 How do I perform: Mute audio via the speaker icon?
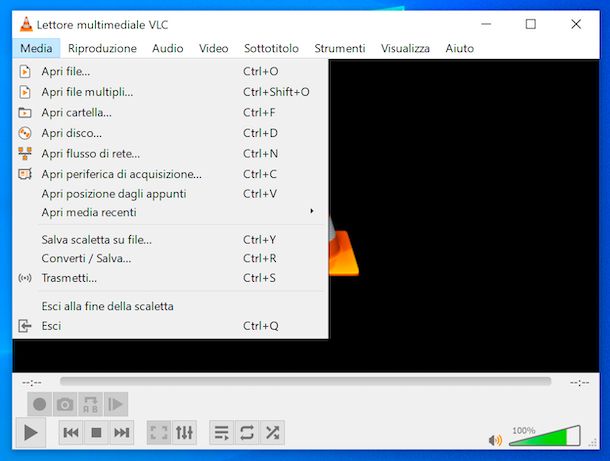point(495,440)
